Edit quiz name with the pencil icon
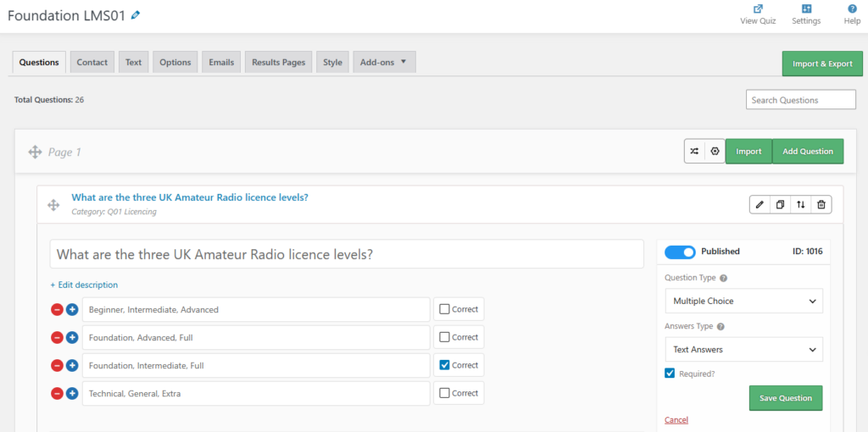The width and height of the screenshot is (868, 432). pyautogui.click(x=136, y=15)
